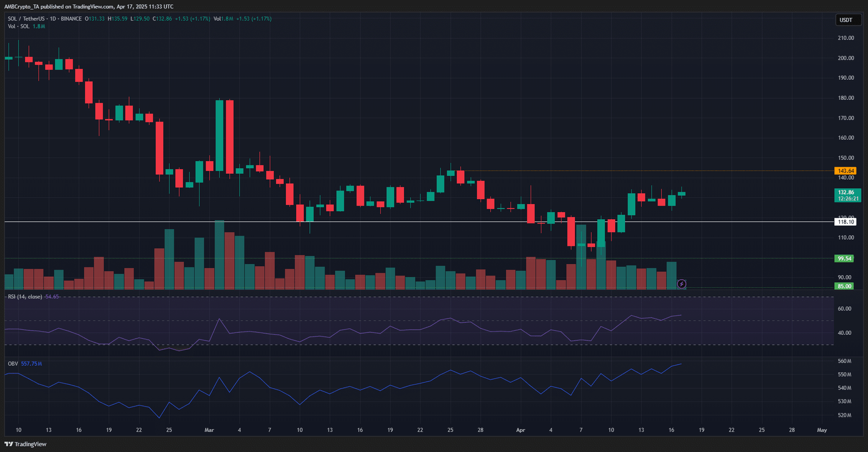The height and width of the screenshot is (452, 868).
Task: Click the Apr label on the time axis
Action: pos(521,430)
